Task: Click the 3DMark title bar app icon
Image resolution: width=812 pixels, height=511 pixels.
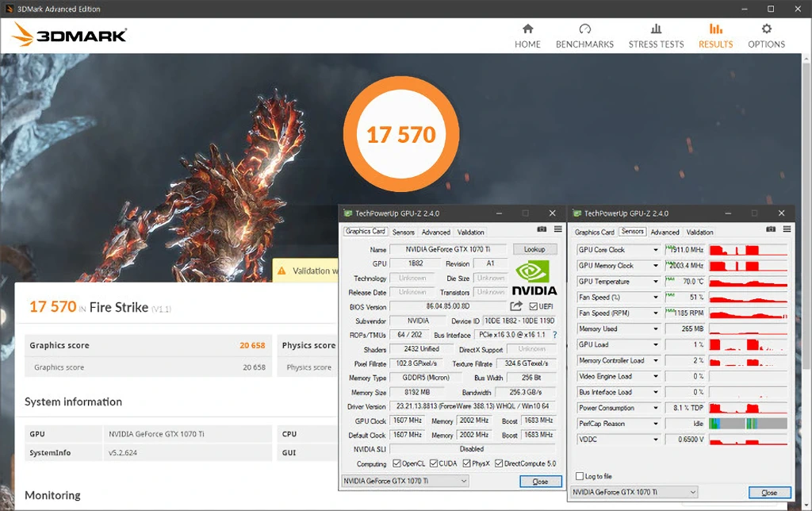Action: point(10,9)
